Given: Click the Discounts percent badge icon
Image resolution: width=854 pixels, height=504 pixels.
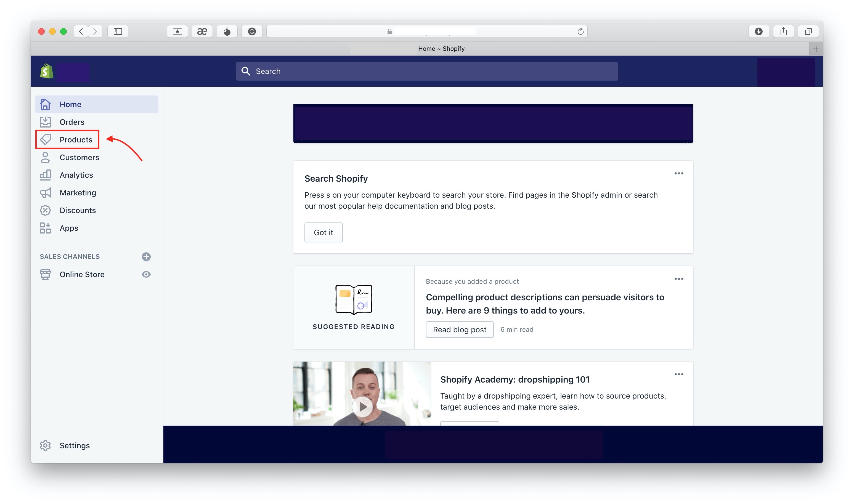Looking at the screenshot, I should (45, 210).
